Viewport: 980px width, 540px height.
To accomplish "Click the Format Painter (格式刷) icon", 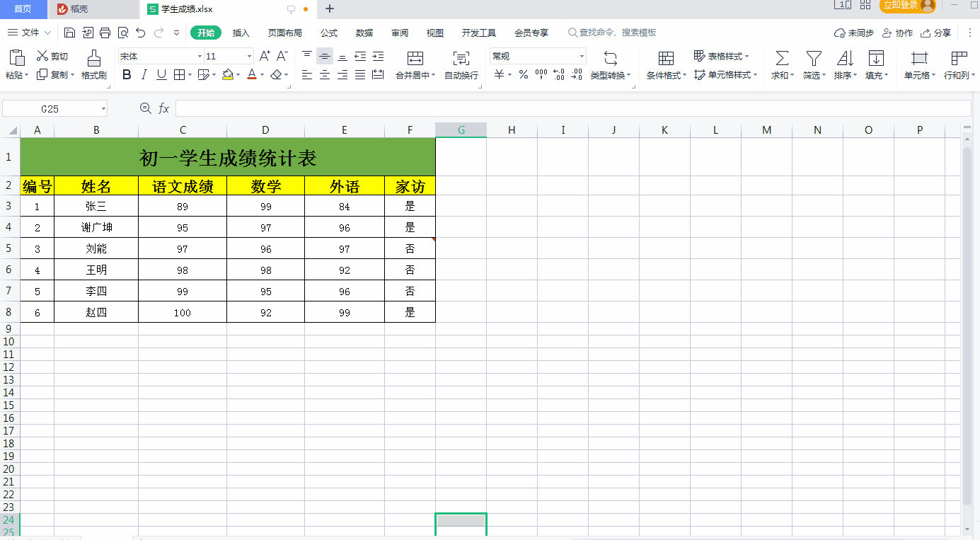I will click(93, 59).
